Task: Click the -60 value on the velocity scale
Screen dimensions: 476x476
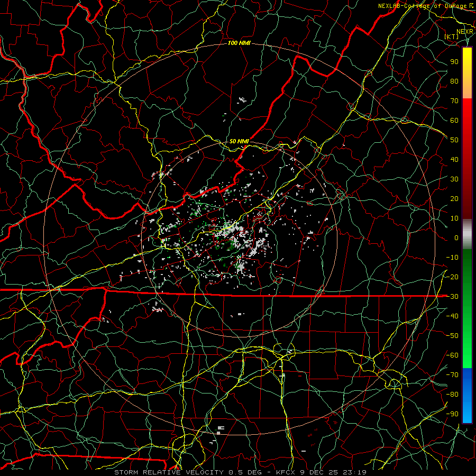Action: (x=452, y=355)
